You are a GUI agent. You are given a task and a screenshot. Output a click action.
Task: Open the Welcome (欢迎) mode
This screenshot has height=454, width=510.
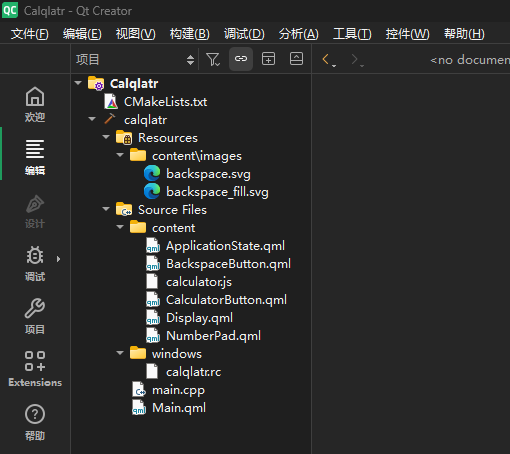click(x=35, y=104)
